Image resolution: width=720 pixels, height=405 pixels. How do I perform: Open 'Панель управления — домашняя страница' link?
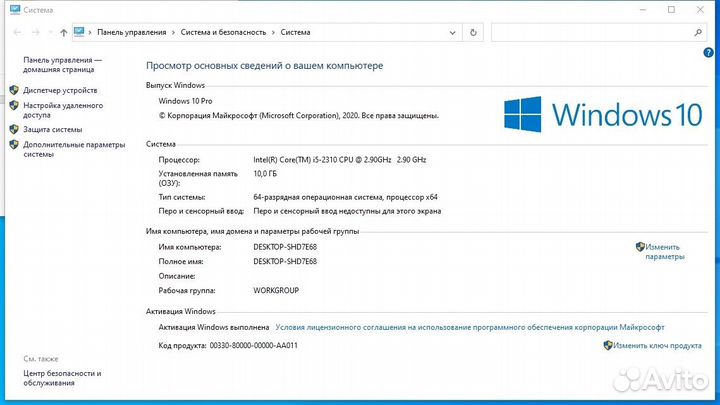tap(62, 65)
